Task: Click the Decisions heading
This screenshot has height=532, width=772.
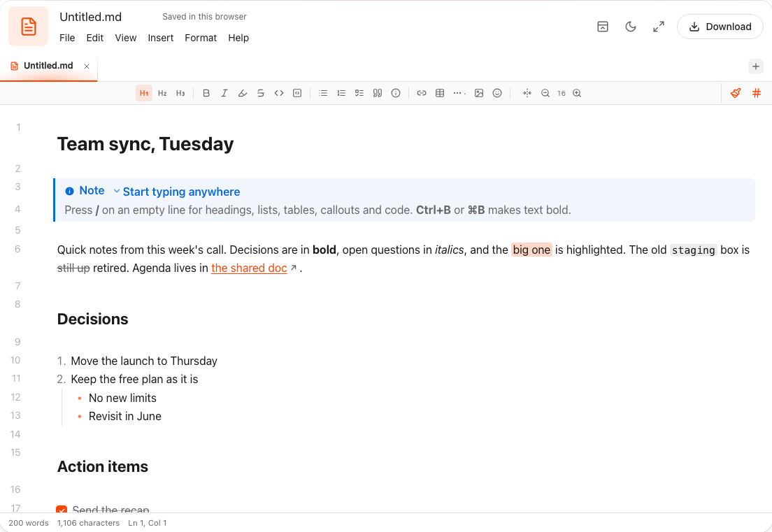Action: click(92, 319)
